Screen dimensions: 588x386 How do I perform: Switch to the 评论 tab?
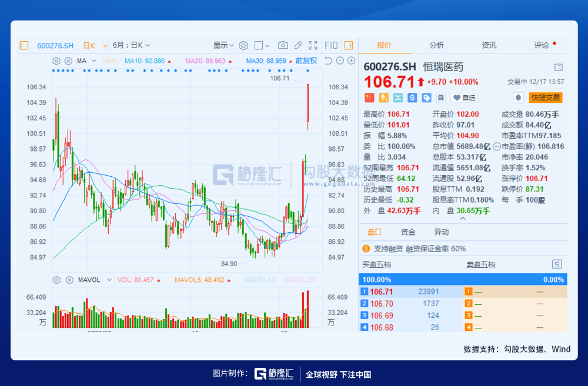pyautogui.click(x=542, y=45)
